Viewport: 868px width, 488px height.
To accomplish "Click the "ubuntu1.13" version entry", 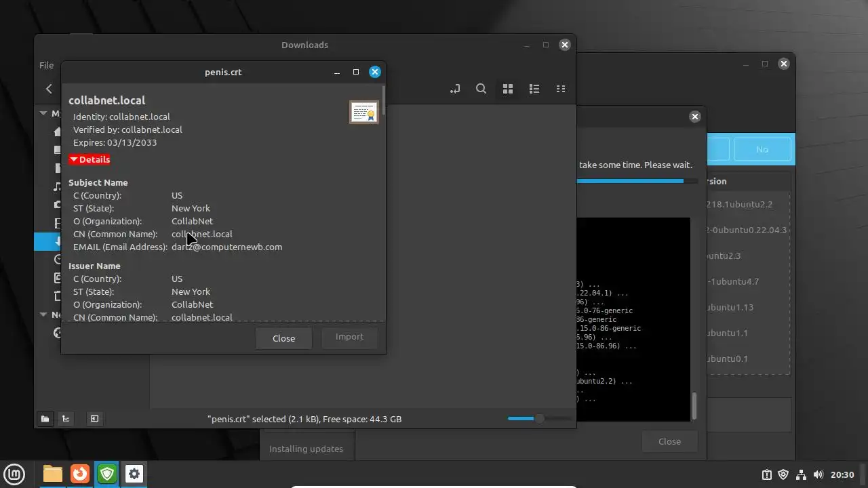I will point(729,307).
